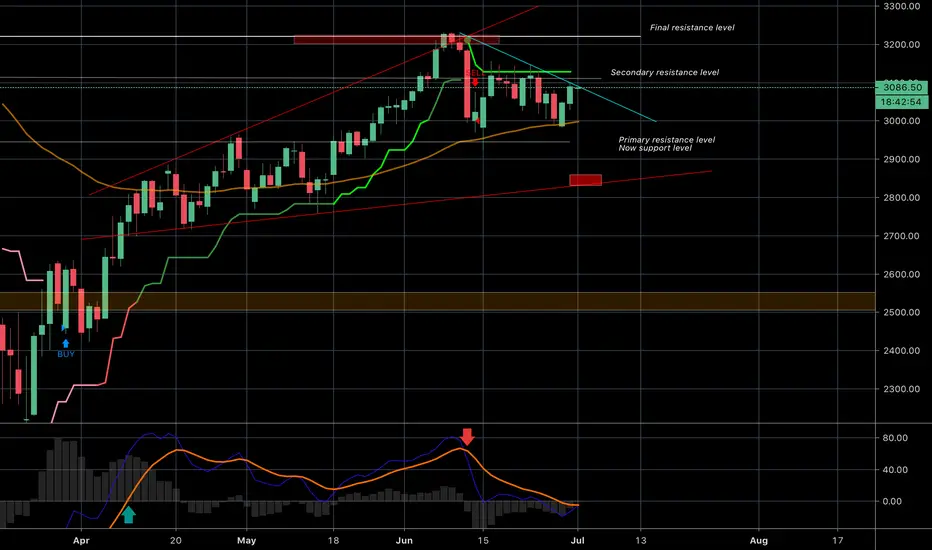Image resolution: width=932 pixels, height=550 pixels.
Task: Click the Aug label on the time axis
Action: (758, 540)
